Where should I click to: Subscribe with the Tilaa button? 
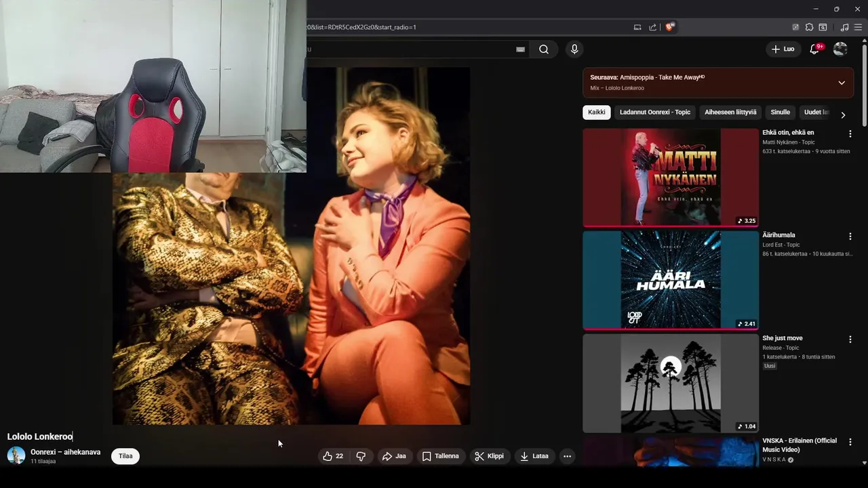(x=125, y=456)
